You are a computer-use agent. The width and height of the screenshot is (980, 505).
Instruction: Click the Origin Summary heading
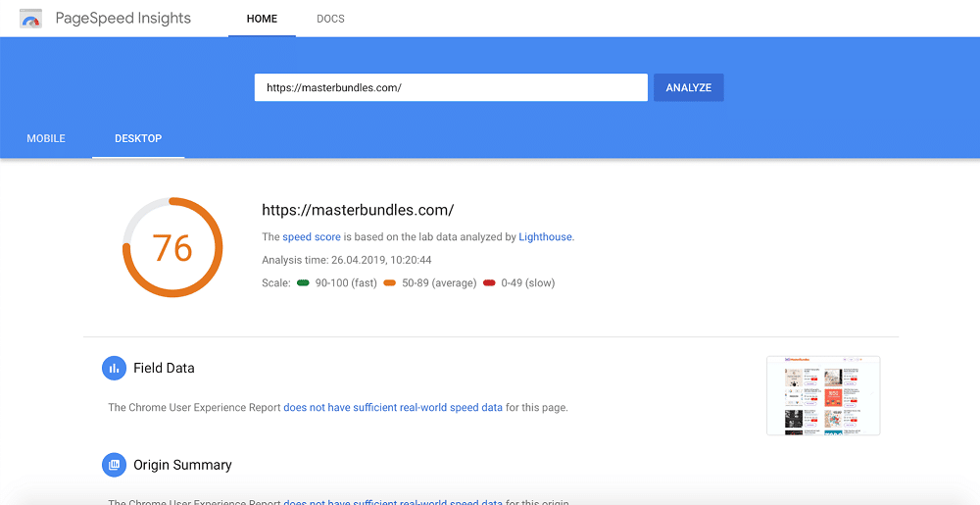pyautogui.click(x=182, y=465)
